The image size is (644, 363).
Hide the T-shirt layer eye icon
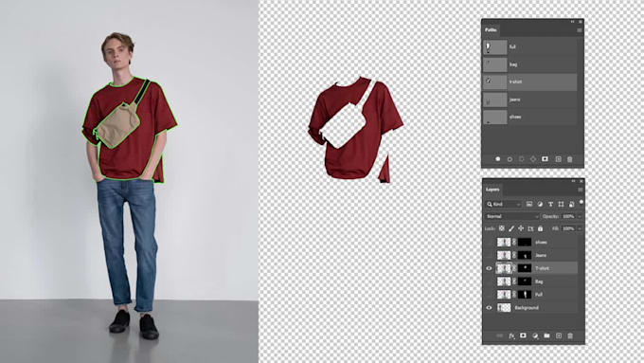click(489, 268)
